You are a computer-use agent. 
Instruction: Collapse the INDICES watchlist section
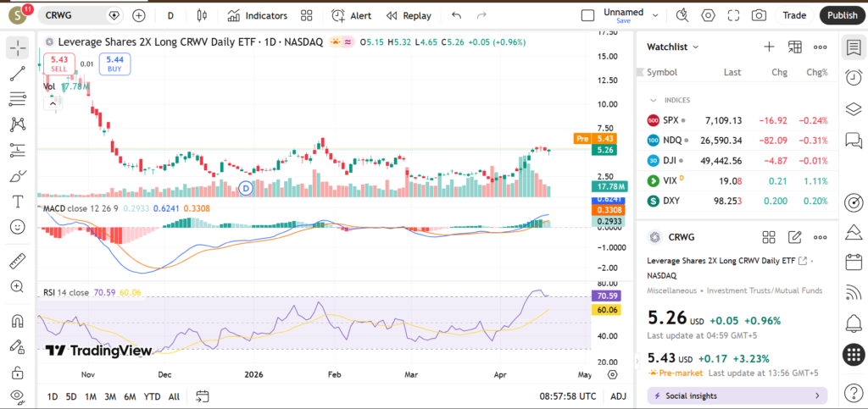(x=654, y=100)
